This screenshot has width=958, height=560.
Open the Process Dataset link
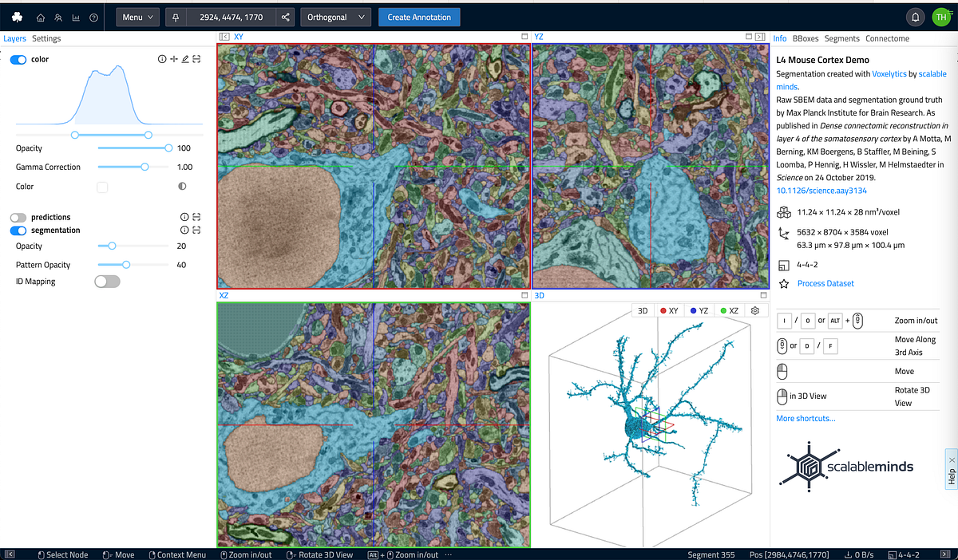coord(825,283)
